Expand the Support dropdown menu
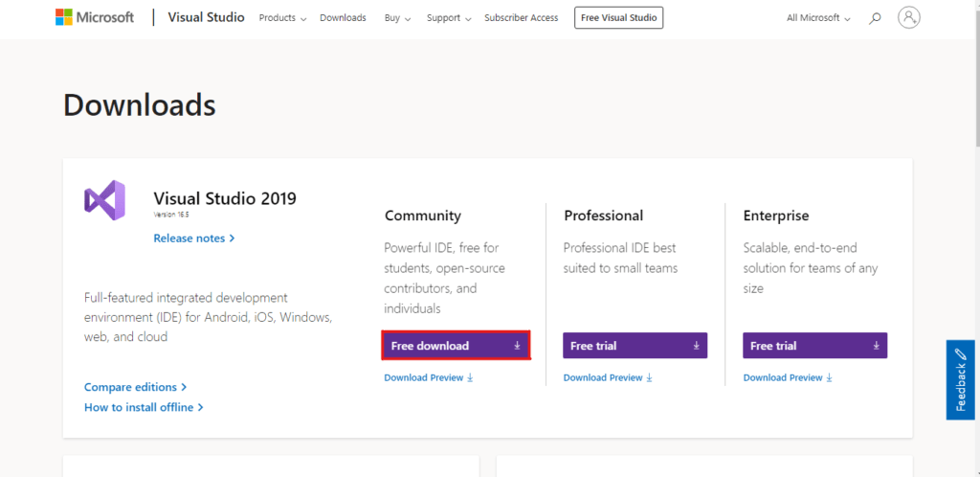Viewport: 980px width, 477px height. pos(448,17)
